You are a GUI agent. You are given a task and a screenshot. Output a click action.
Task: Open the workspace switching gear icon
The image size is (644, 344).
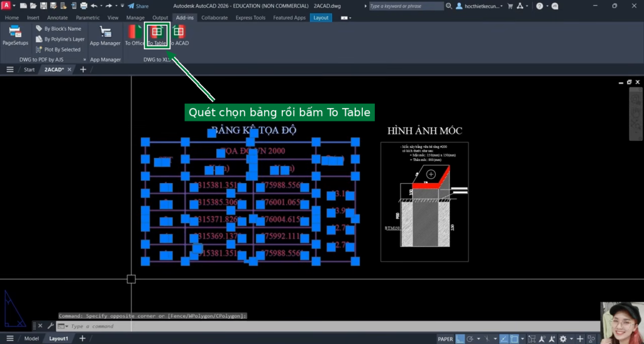(563, 339)
